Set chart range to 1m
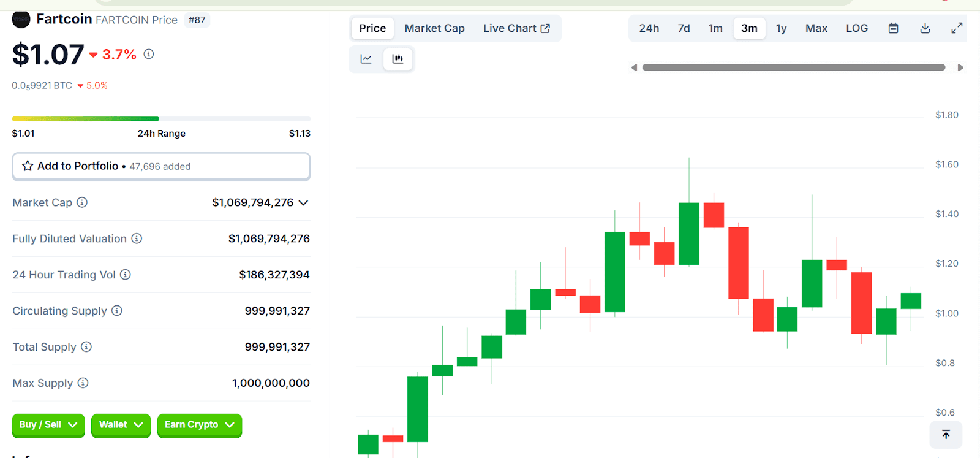Viewport: 980px width, 458px height. pyautogui.click(x=715, y=28)
